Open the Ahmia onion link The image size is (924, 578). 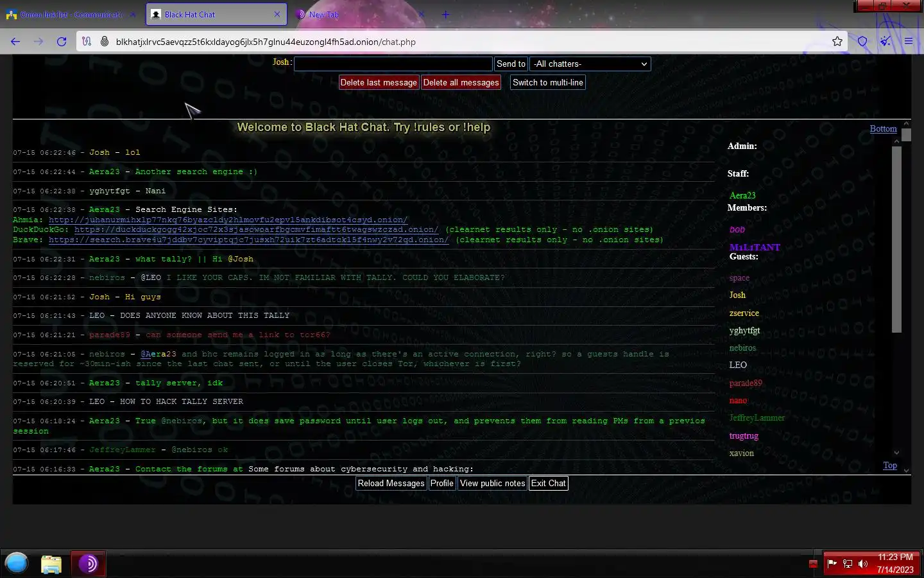pyautogui.click(x=228, y=220)
